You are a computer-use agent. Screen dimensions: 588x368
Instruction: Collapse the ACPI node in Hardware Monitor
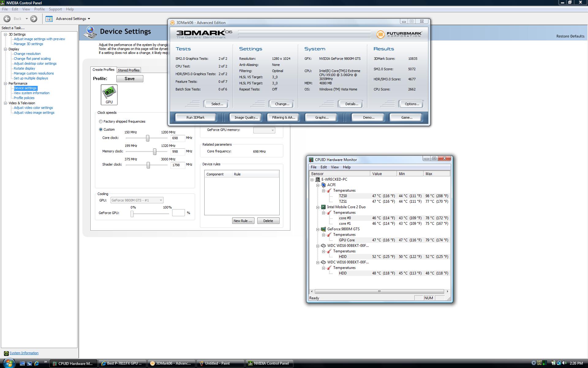[318, 185]
